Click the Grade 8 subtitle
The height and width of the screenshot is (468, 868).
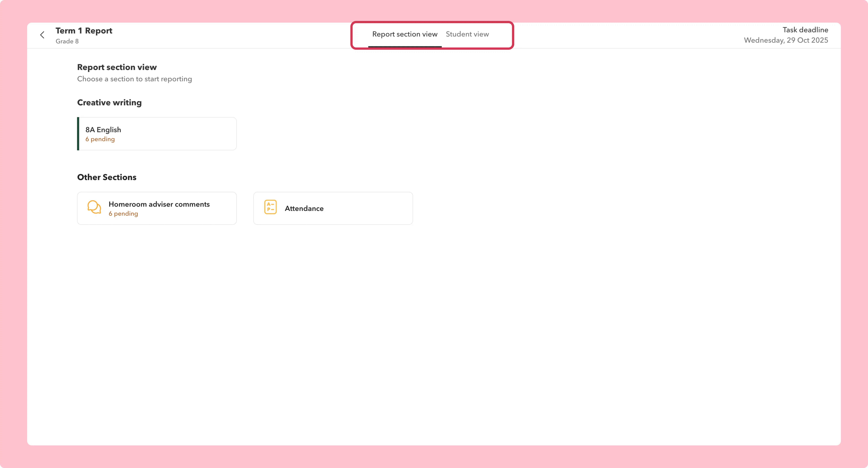(67, 41)
